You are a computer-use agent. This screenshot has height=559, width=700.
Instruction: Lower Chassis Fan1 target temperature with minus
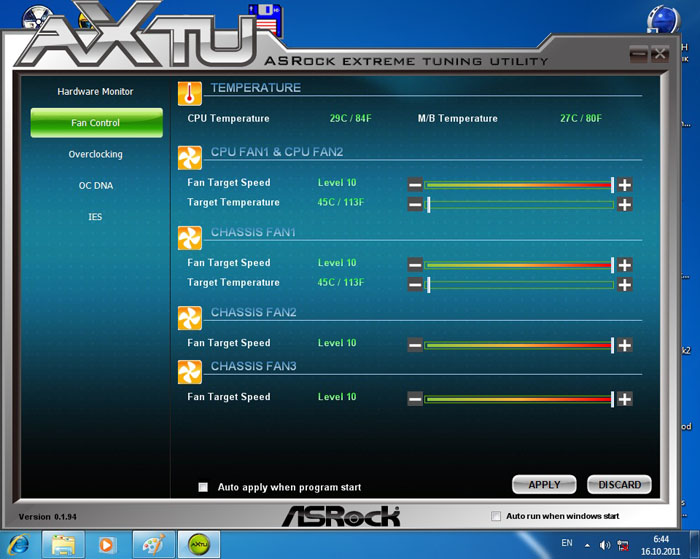pyautogui.click(x=415, y=284)
